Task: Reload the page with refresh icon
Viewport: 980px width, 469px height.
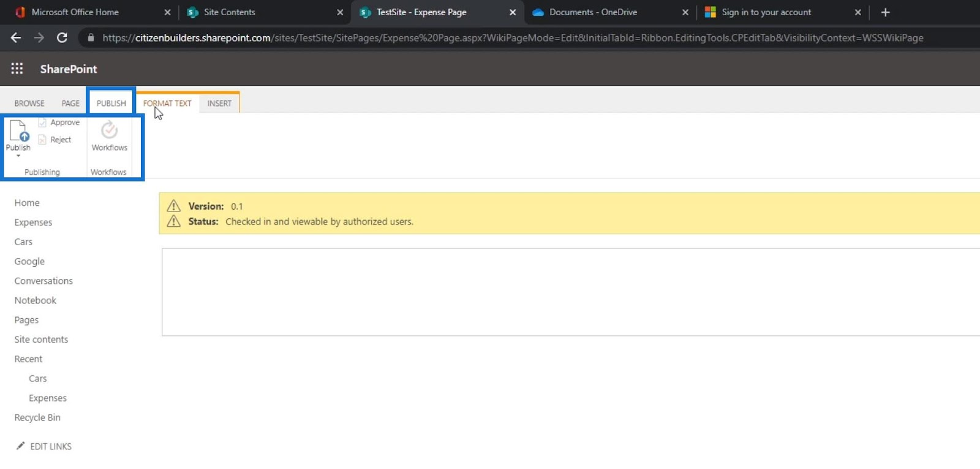Action: [x=62, y=38]
